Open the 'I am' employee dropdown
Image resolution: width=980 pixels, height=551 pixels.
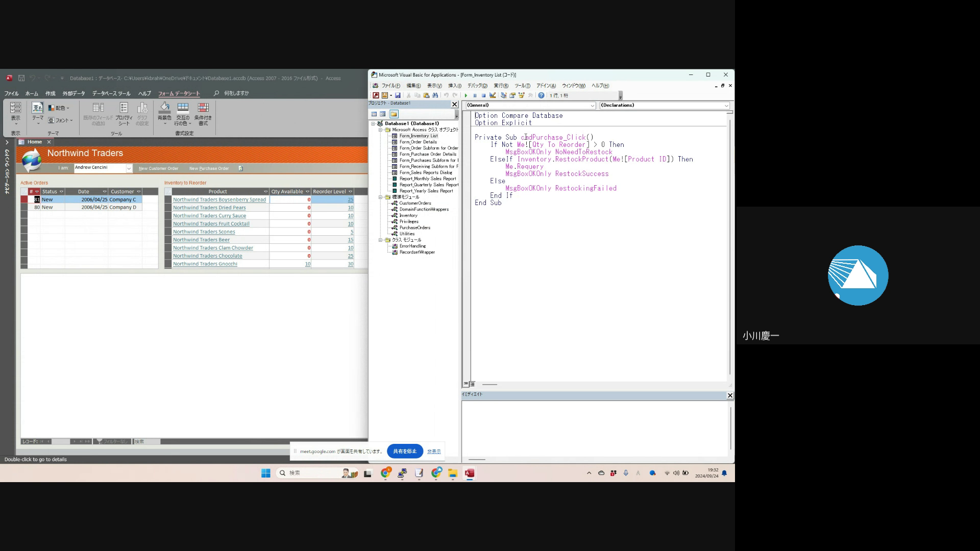tap(129, 168)
